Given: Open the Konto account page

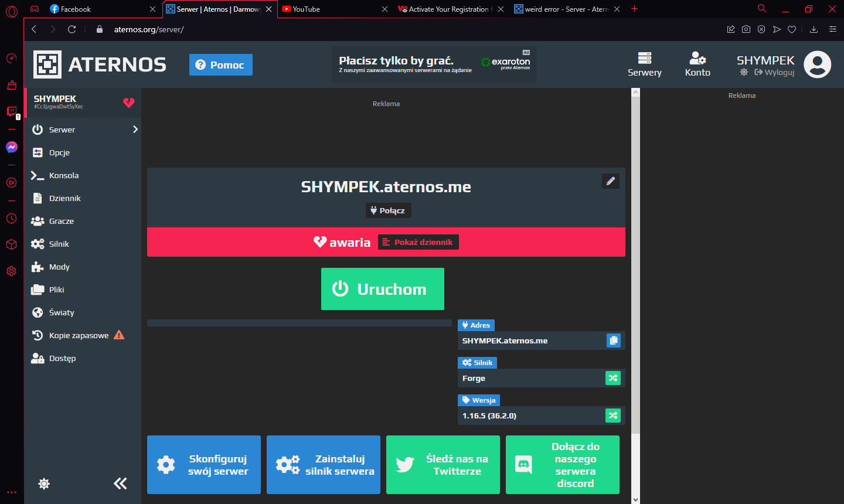Looking at the screenshot, I should 697,64.
